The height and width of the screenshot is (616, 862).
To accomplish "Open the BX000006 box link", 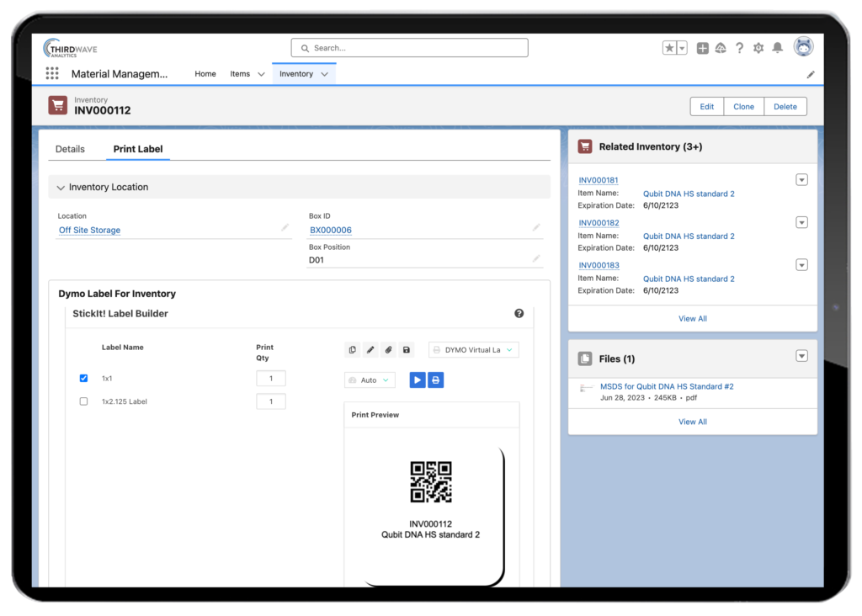I will pyautogui.click(x=330, y=230).
